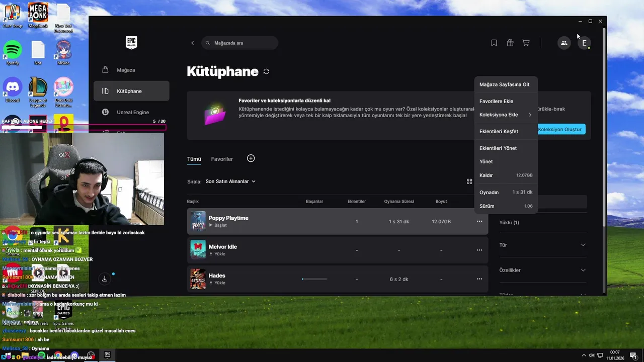644x362 pixels.
Task: Open Megabonk desktop shortcut
Action: point(38,15)
